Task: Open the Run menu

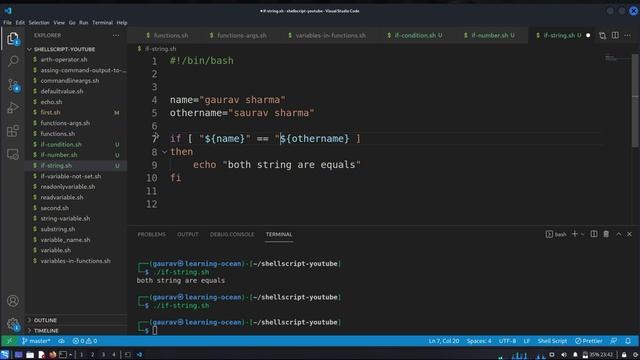Action: (x=83, y=23)
